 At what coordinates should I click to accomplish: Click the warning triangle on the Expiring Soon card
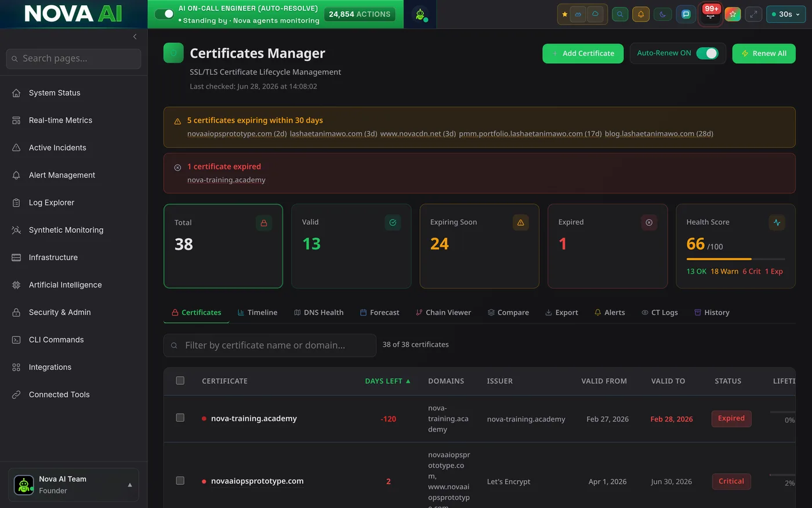520,222
